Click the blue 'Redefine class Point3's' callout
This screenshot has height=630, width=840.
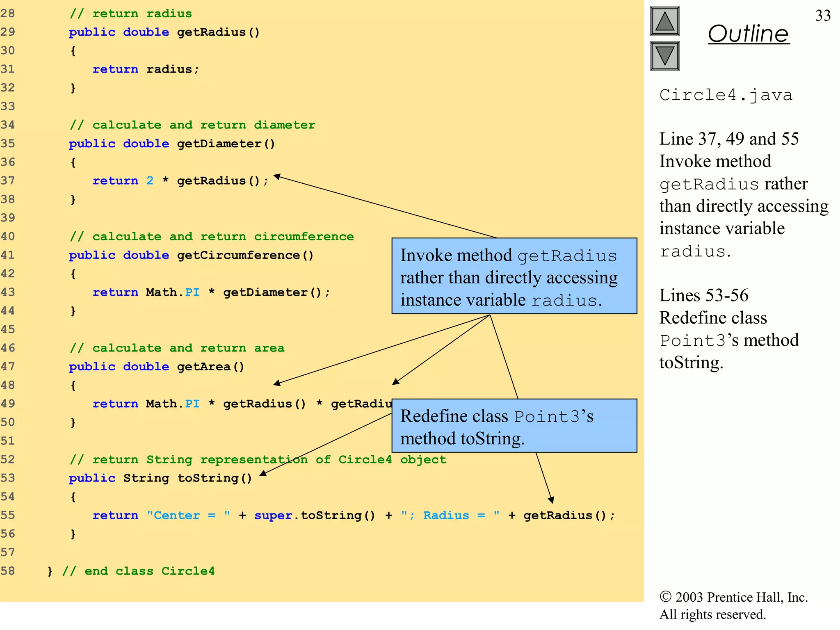coord(514,426)
